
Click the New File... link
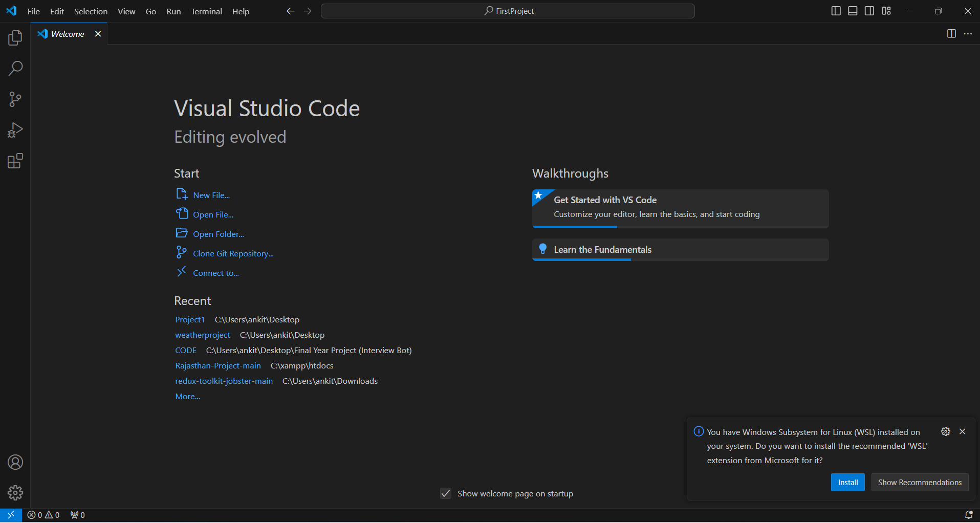pyautogui.click(x=211, y=195)
